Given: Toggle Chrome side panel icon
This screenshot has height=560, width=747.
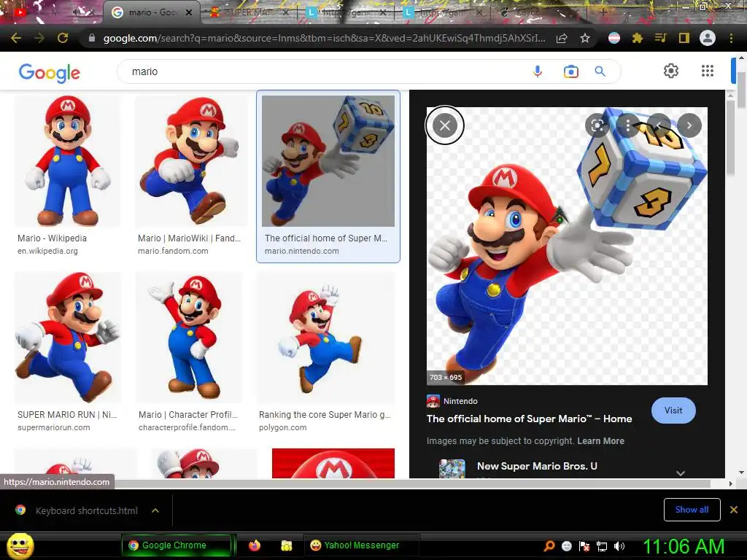Looking at the screenshot, I should coord(684,38).
